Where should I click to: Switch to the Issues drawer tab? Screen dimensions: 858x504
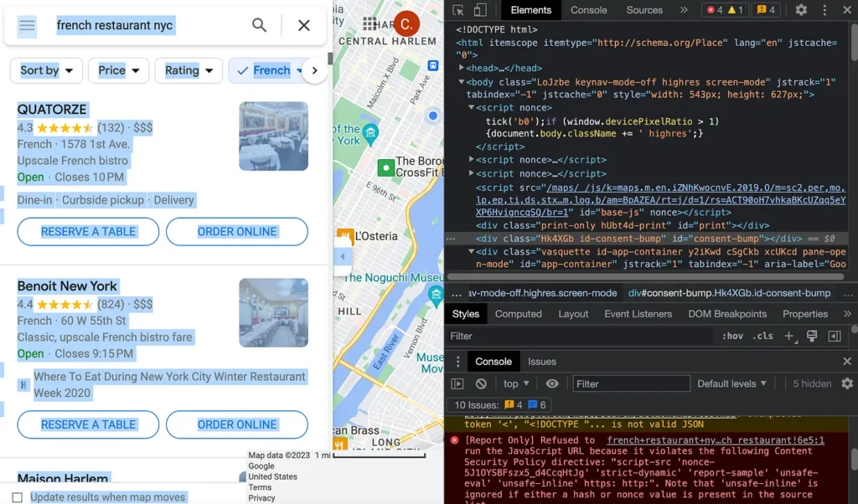click(x=542, y=362)
